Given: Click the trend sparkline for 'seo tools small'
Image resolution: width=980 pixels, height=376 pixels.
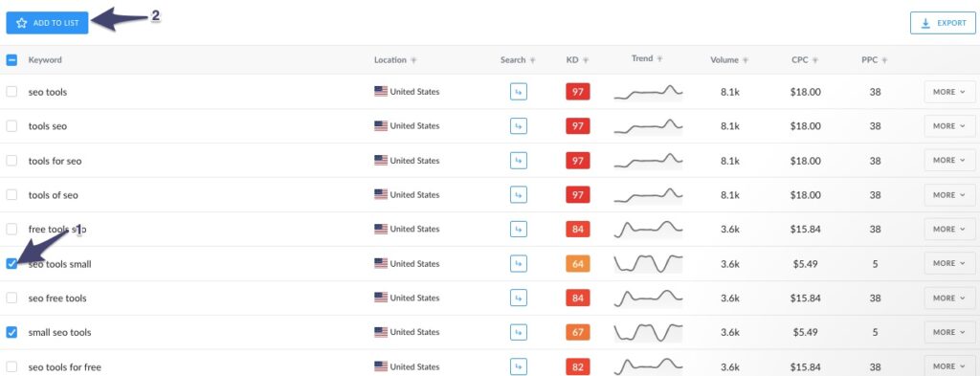Looking at the screenshot, I should (648, 263).
